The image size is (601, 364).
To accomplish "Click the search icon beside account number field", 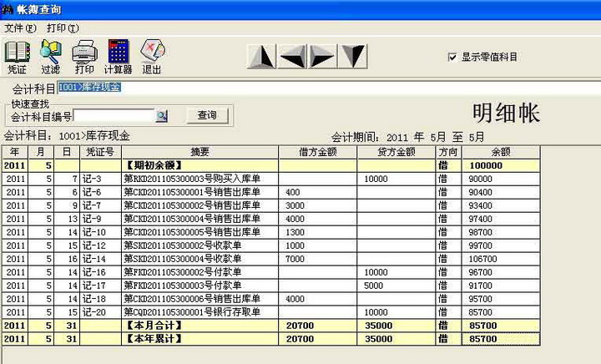I will click(x=163, y=116).
